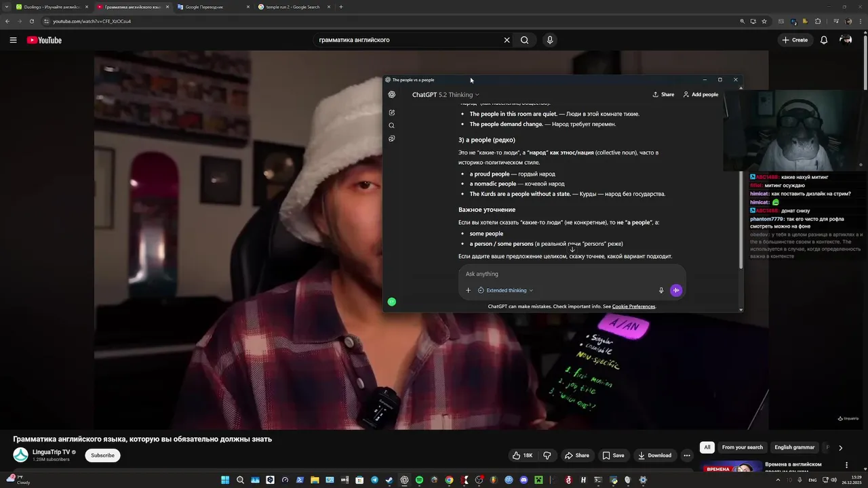This screenshot has width=868, height=488.
Task: Open a new Chrome tab
Action: 341,7
